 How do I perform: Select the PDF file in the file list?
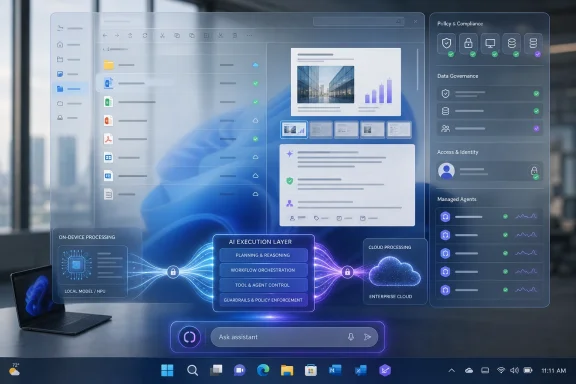(108, 139)
